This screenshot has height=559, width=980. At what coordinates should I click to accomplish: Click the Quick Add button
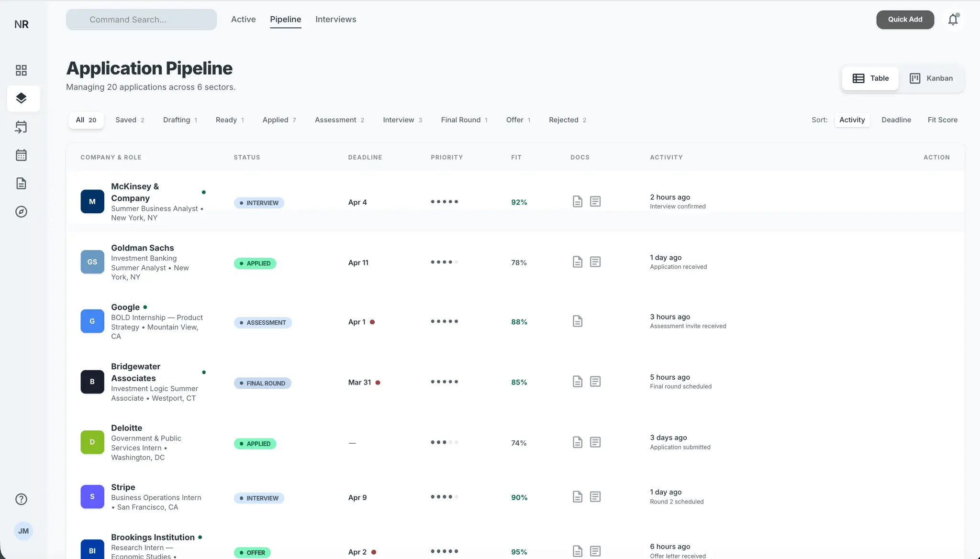905,20
